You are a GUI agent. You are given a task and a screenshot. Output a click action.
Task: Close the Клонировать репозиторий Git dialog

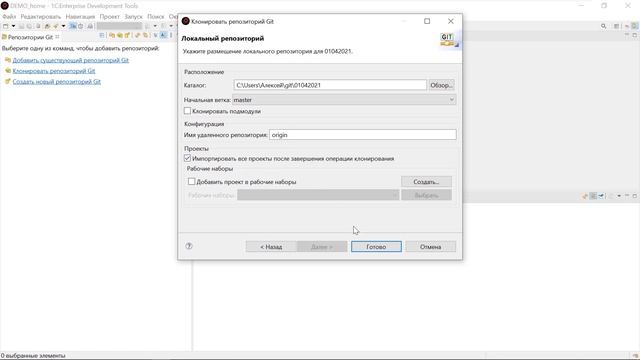451,21
